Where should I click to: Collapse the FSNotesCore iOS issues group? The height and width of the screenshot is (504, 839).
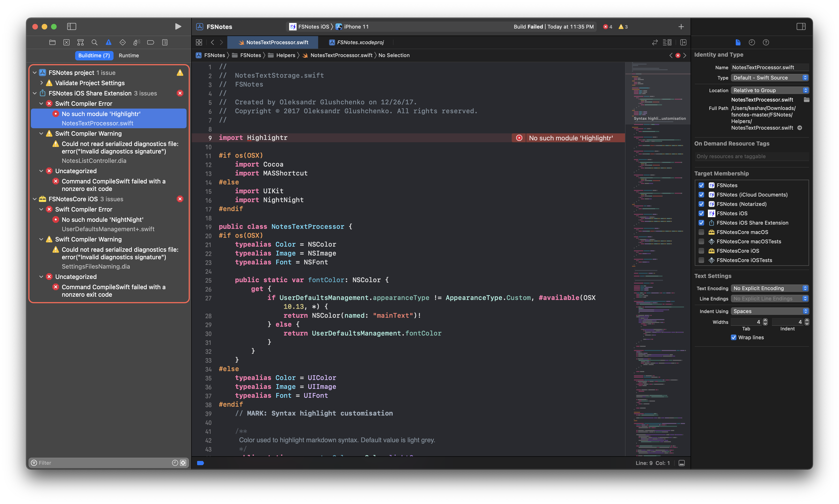coord(34,199)
